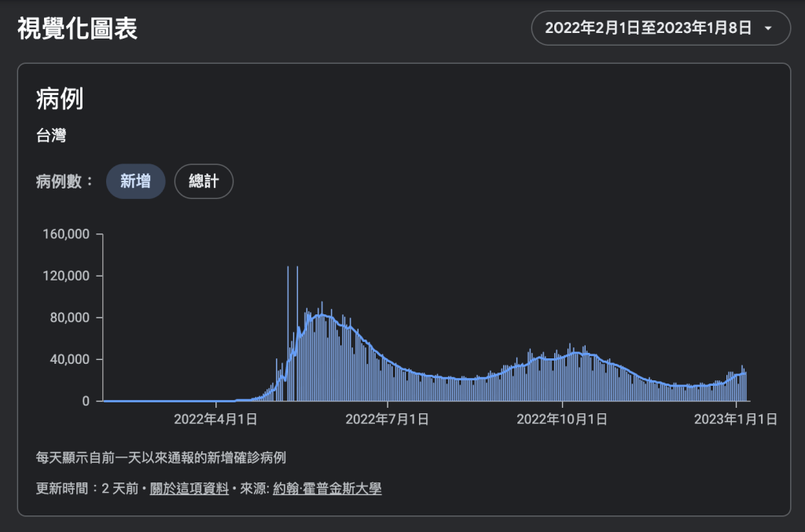Click the 視覺化圖表 section heading
Image resolution: width=805 pixels, height=532 pixels.
coord(77,28)
